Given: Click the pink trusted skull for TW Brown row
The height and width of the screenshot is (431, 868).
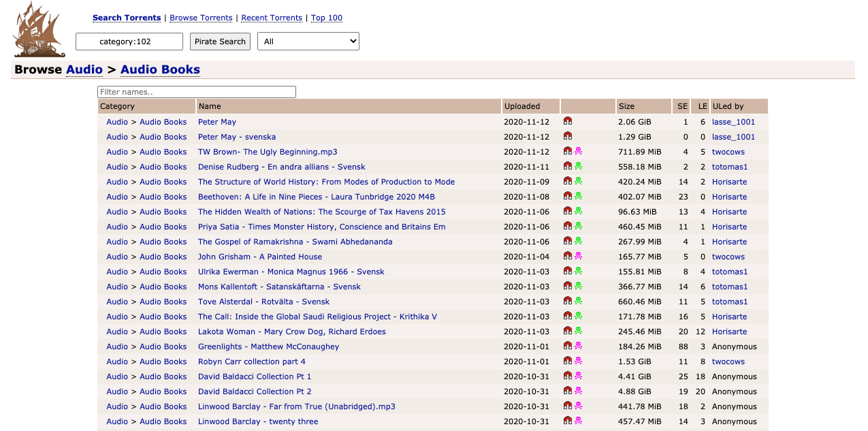Looking at the screenshot, I should click(578, 151).
